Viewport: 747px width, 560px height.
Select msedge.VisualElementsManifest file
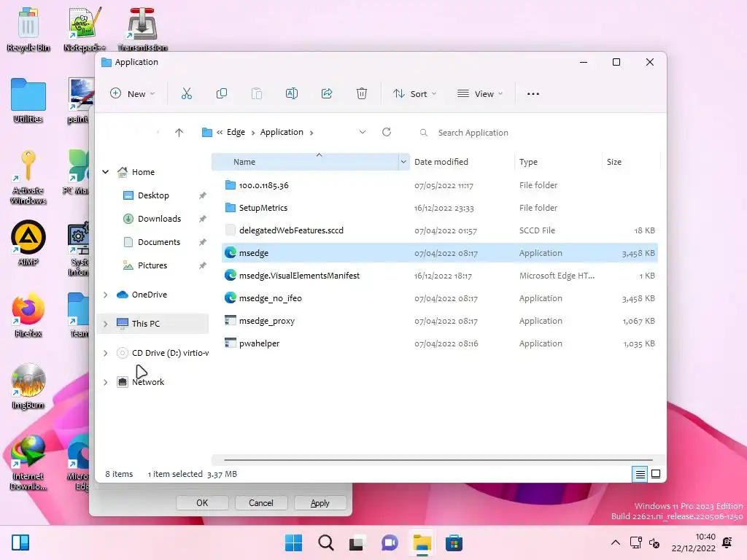pyautogui.click(x=439, y=276)
